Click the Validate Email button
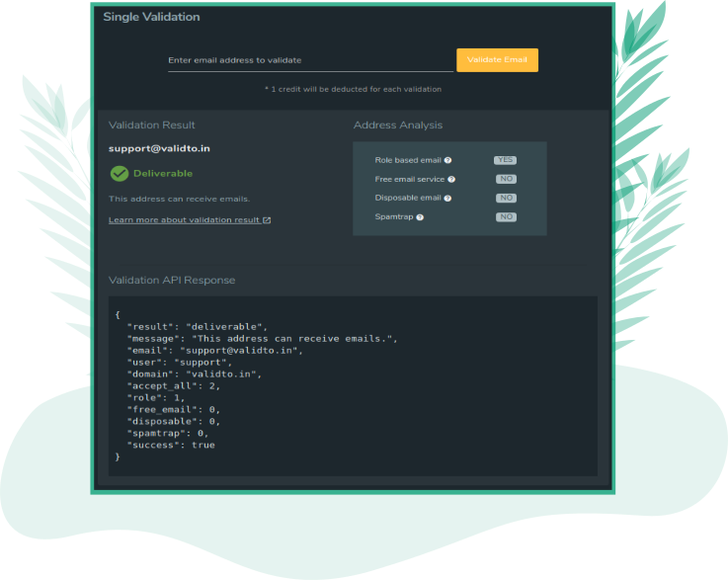 coord(497,60)
